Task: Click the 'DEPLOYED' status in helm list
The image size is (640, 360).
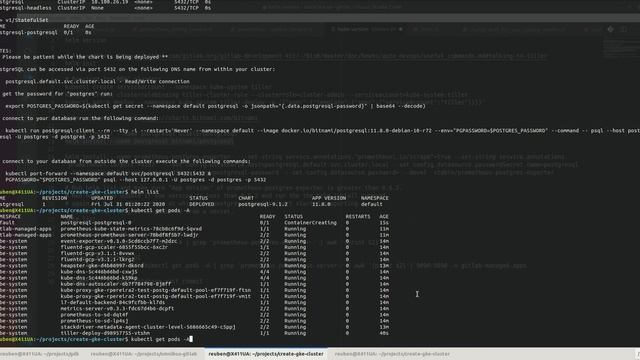Action: tap(201, 204)
